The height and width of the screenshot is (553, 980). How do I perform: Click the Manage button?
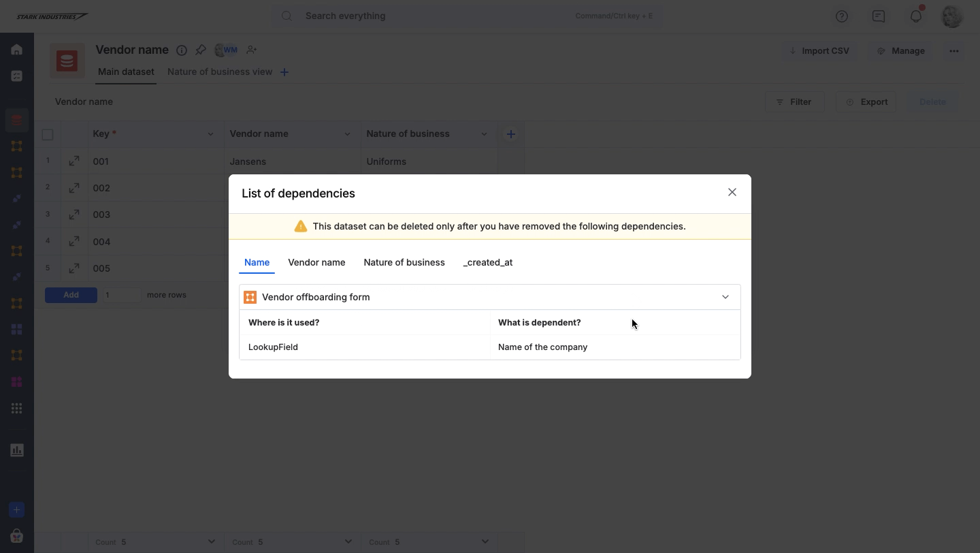point(901,51)
